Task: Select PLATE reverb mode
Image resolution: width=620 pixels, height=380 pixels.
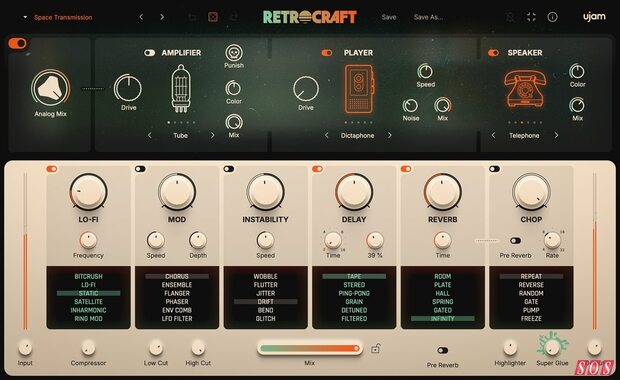Action: [x=442, y=285]
